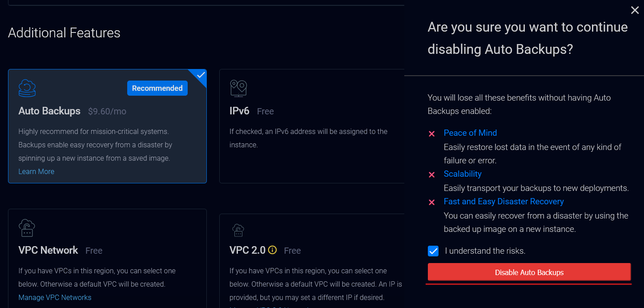
Task: Click the VPC 2.0 info icon
Action: tap(272, 250)
